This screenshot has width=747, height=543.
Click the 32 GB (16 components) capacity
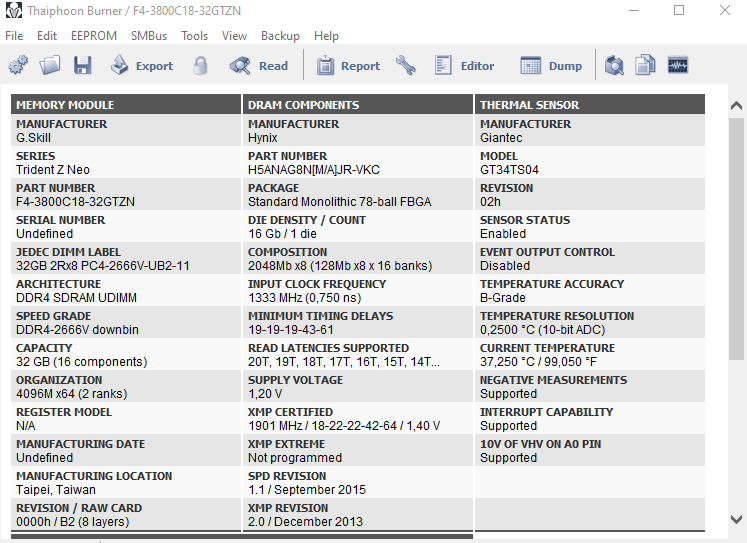(x=81, y=362)
